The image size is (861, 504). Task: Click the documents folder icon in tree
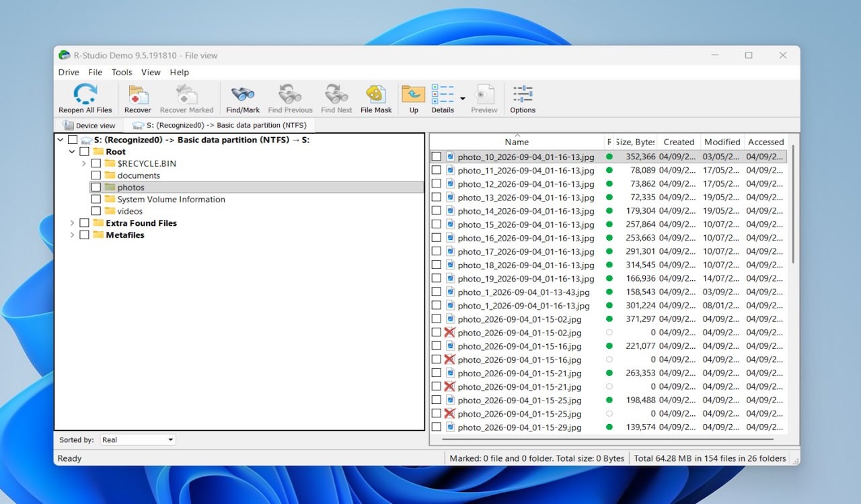pyautogui.click(x=110, y=175)
